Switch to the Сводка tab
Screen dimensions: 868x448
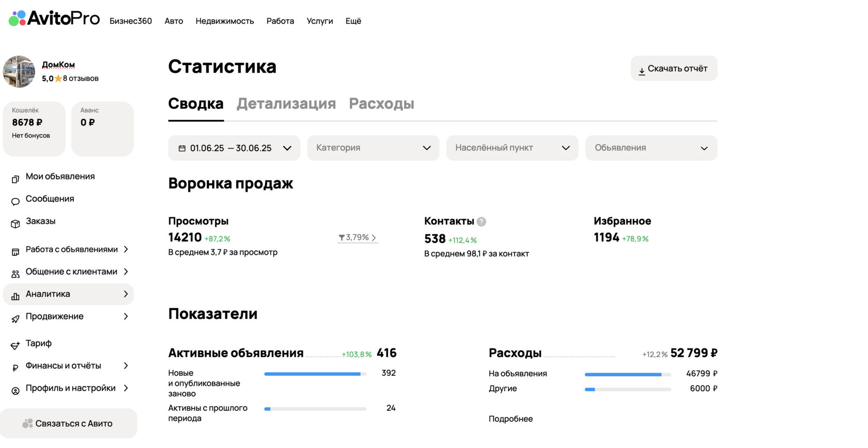[196, 104]
